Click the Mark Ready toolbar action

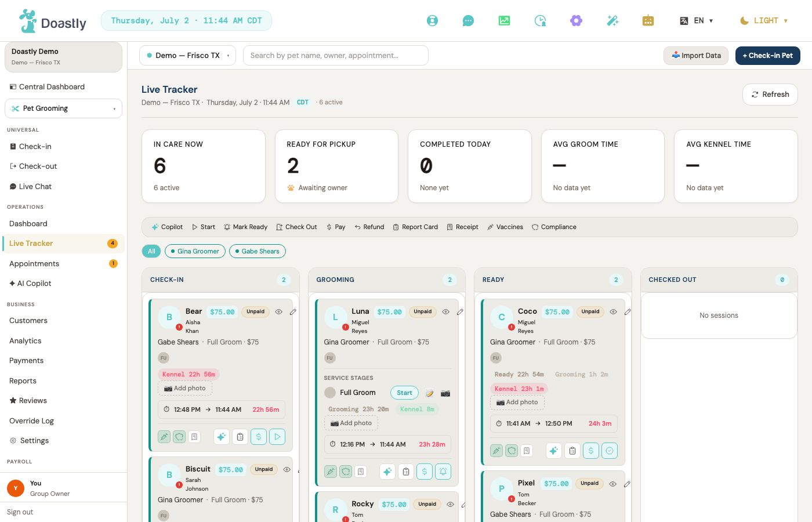click(246, 227)
